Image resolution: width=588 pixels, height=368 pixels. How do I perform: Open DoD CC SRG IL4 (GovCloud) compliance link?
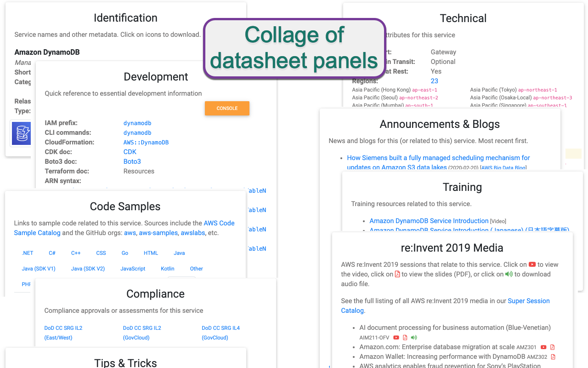[x=220, y=333]
